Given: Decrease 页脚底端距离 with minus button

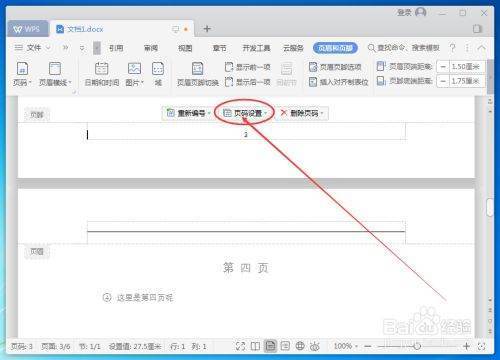Looking at the screenshot, I should (x=443, y=81).
